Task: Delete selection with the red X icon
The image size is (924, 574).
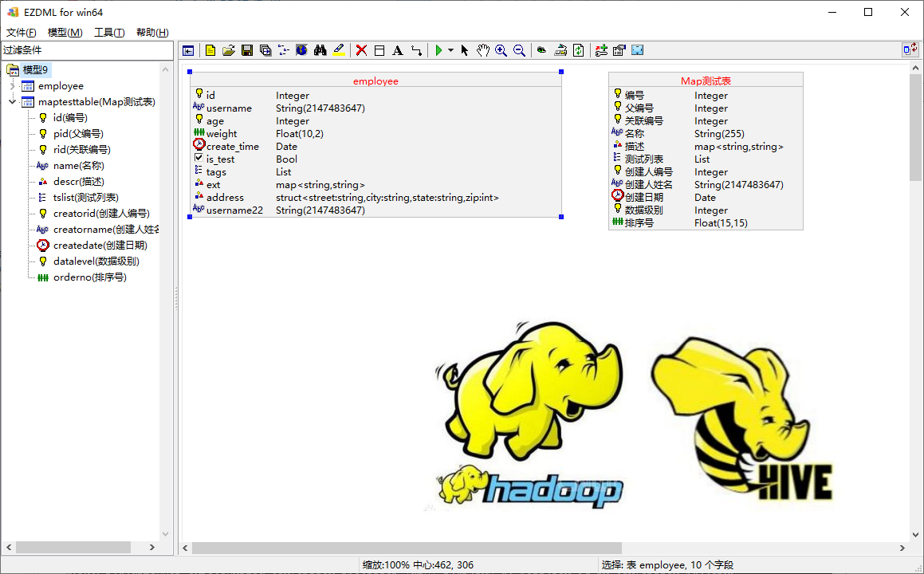Action: coord(361,51)
